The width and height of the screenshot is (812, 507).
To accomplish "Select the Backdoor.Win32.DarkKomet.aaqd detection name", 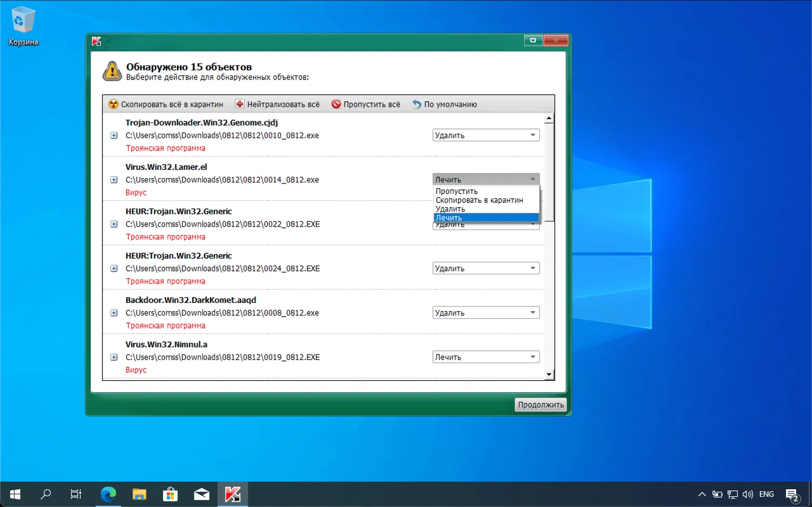I will 191,300.
